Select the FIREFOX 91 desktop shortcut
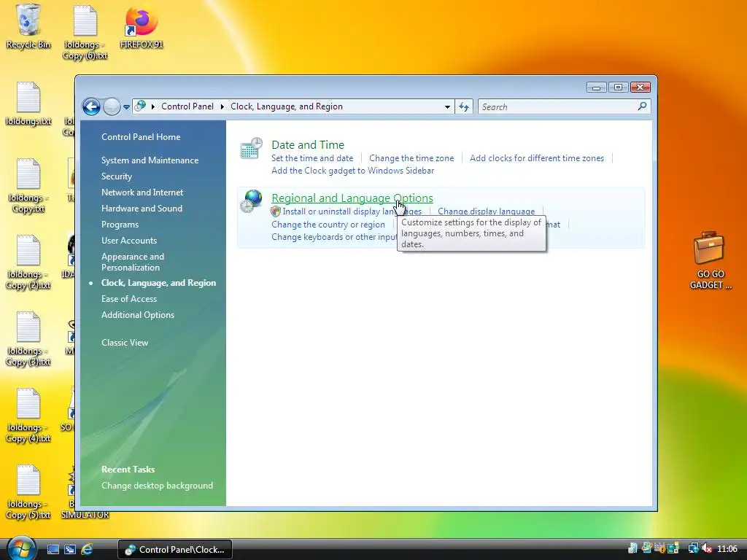The height and width of the screenshot is (560, 747). [142, 28]
